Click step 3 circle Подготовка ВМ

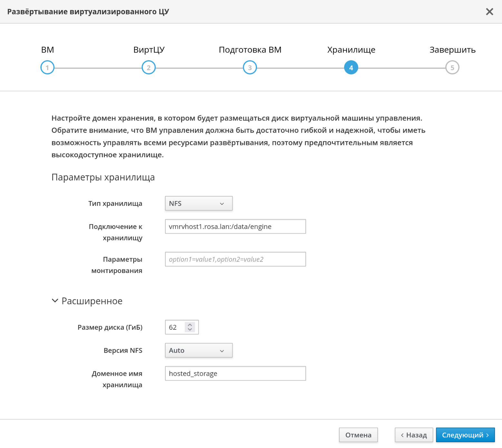250,68
